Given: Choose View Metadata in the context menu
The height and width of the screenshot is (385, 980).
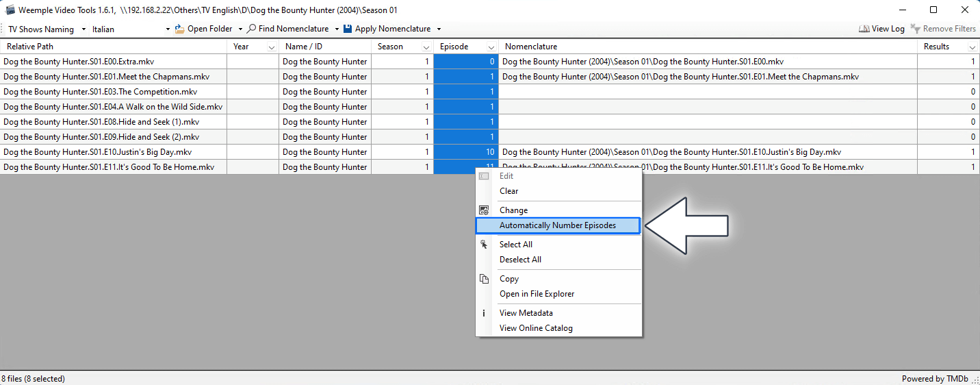Looking at the screenshot, I should pyautogui.click(x=526, y=313).
